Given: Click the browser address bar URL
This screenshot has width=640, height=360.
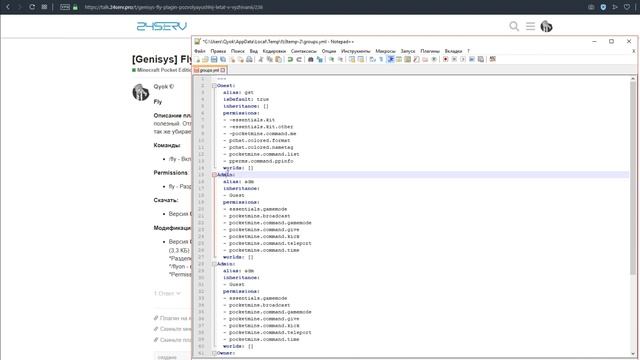Looking at the screenshot, I should [x=174, y=7].
